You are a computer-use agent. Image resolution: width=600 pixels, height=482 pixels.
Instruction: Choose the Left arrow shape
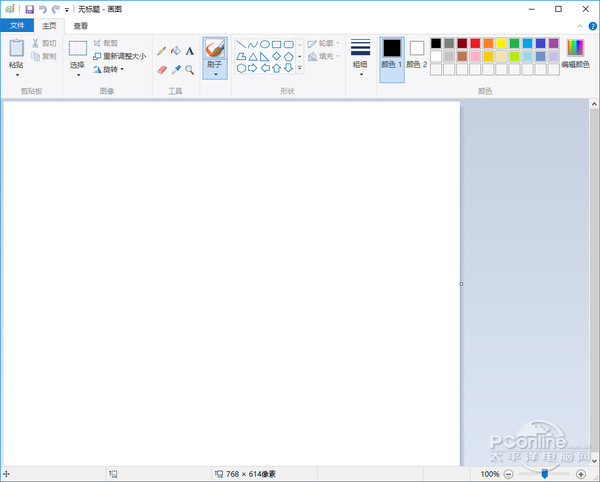point(265,68)
